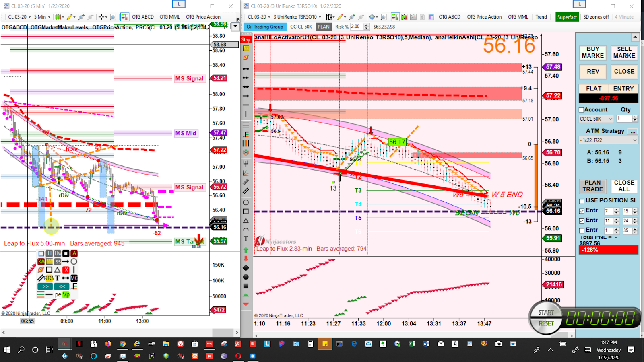Check the third Entr checkbox with value 1
644x362 pixels.
pos(582,230)
